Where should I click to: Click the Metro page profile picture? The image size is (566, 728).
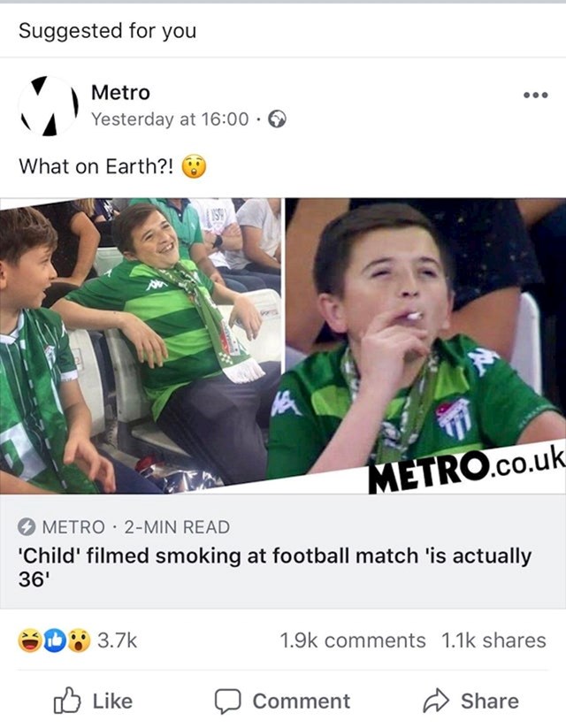(48, 106)
